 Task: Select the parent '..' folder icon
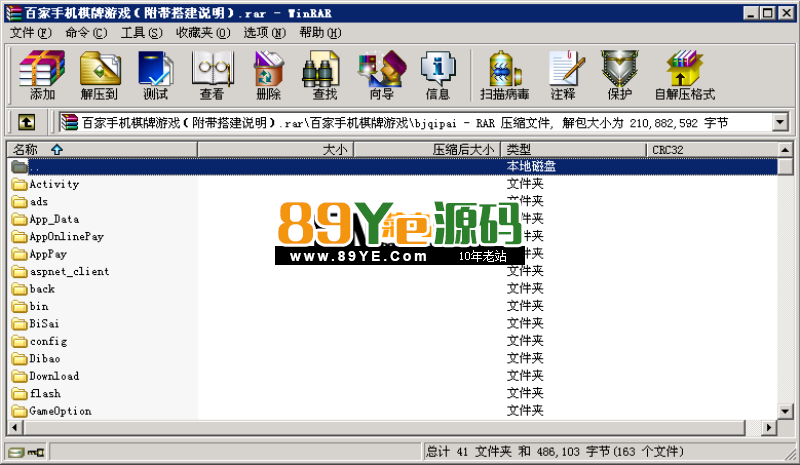(x=19, y=166)
